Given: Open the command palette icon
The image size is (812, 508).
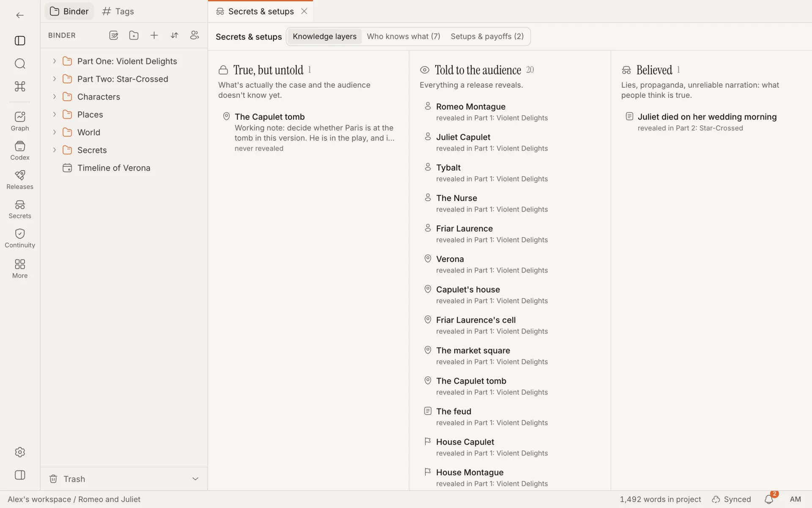Looking at the screenshot, I should (20, 86).
